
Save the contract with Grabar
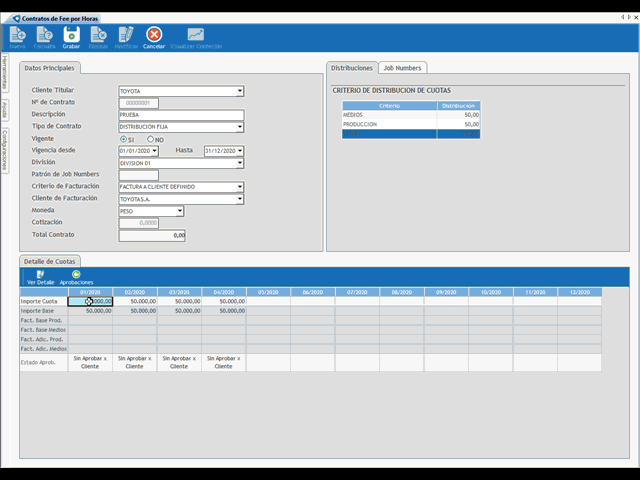(x=71, y=38)
